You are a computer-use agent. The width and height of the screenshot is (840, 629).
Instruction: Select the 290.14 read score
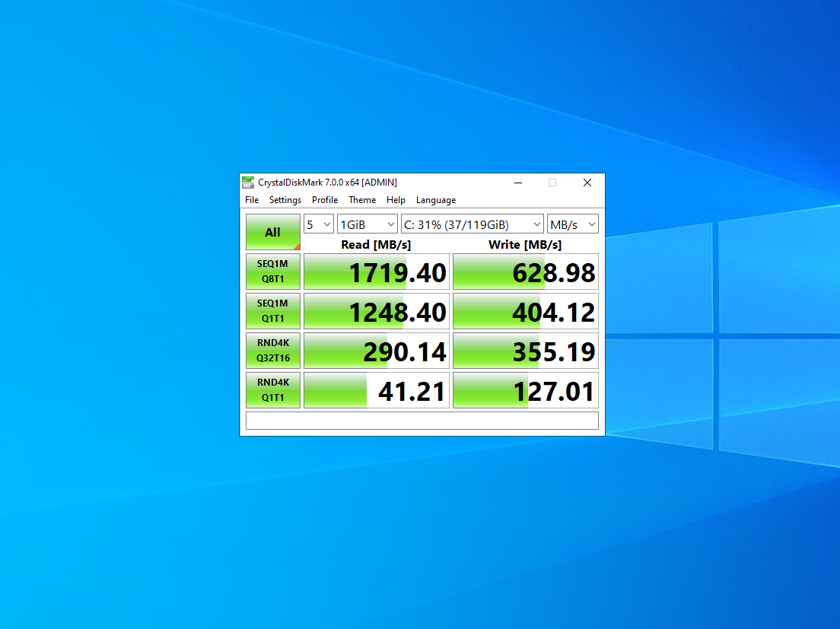coord(377,351)
